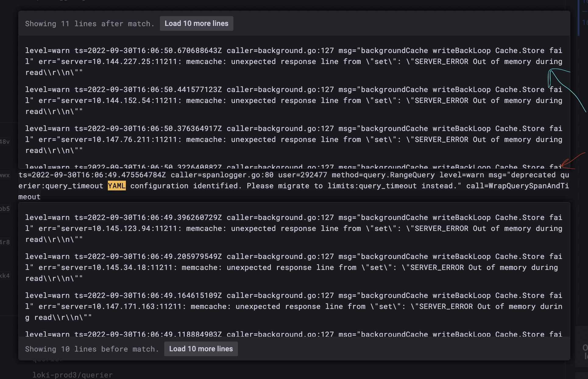The height and width of the screenshot is (379, 588).
Task: Click background row label ending in 48v
Action: tap(5, 142)
